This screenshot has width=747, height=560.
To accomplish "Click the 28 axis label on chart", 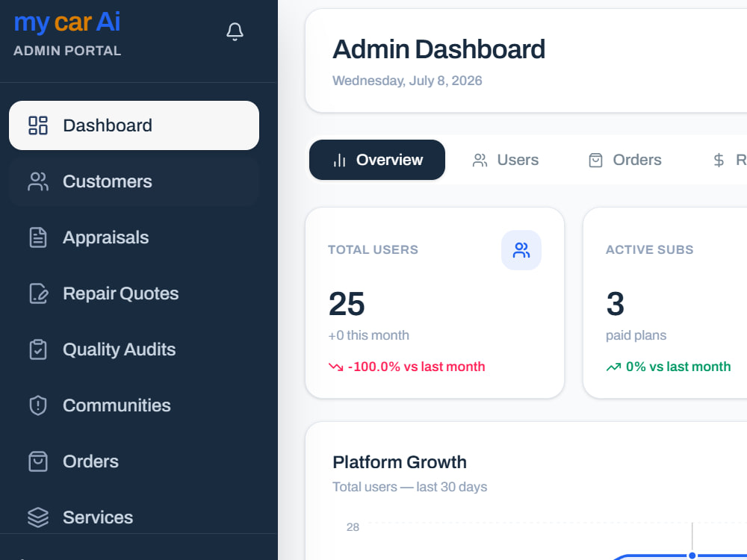I will click(353, 527).
